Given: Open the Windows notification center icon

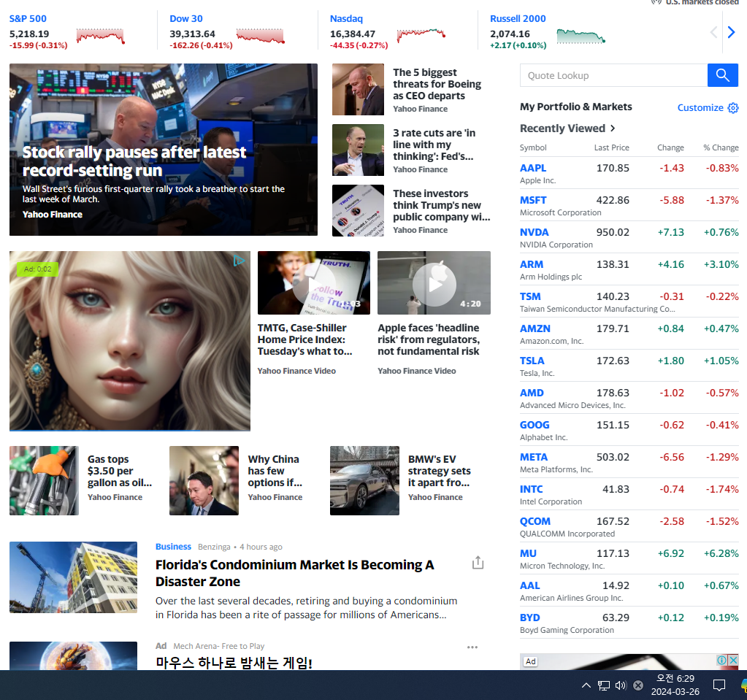Looking at the screenshot, I should 719,685.
